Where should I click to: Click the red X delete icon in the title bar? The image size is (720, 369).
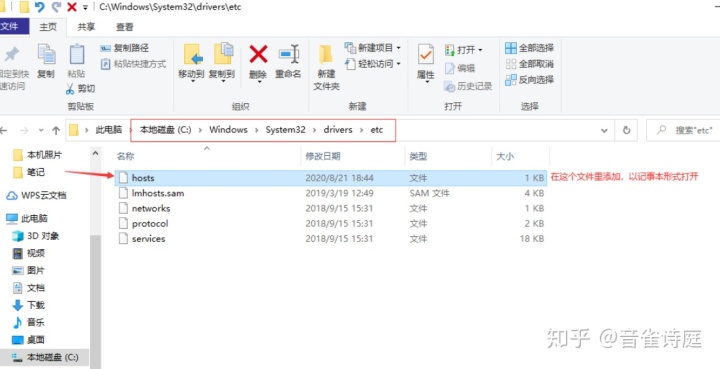pyautogui.click(x=72, y=7)
